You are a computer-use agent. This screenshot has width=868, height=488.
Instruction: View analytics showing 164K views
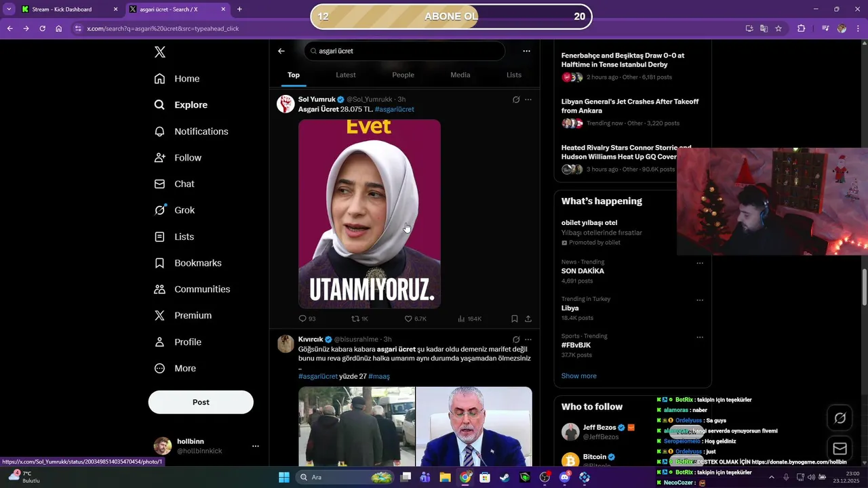point(469,319)
